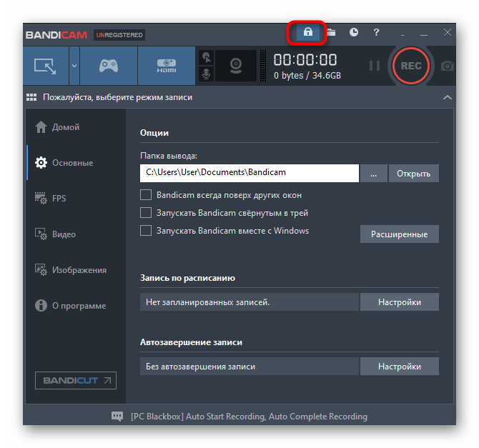479x448 pixels.
Task: Open the output folder icon in title bar
Action: tap(332, 32)
